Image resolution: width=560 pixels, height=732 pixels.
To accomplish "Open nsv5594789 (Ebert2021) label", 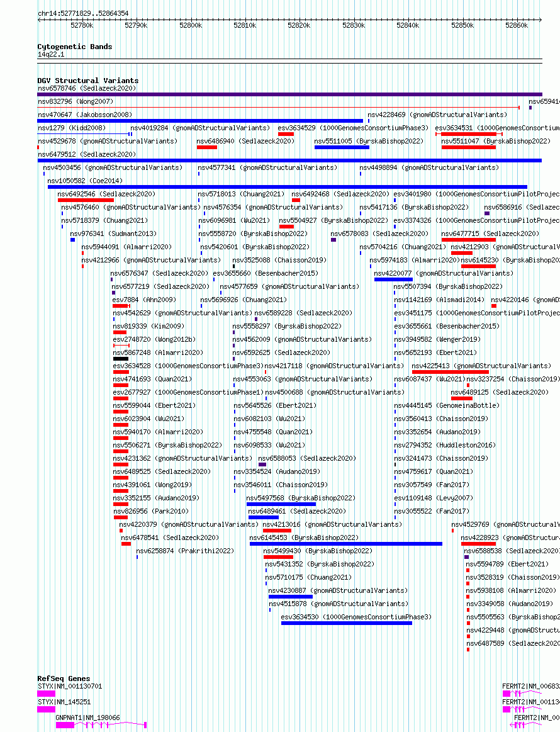I will pos(507,564).
